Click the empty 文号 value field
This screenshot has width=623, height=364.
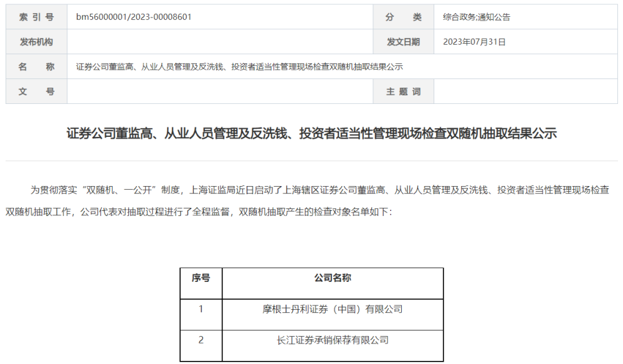coord(218,91)
